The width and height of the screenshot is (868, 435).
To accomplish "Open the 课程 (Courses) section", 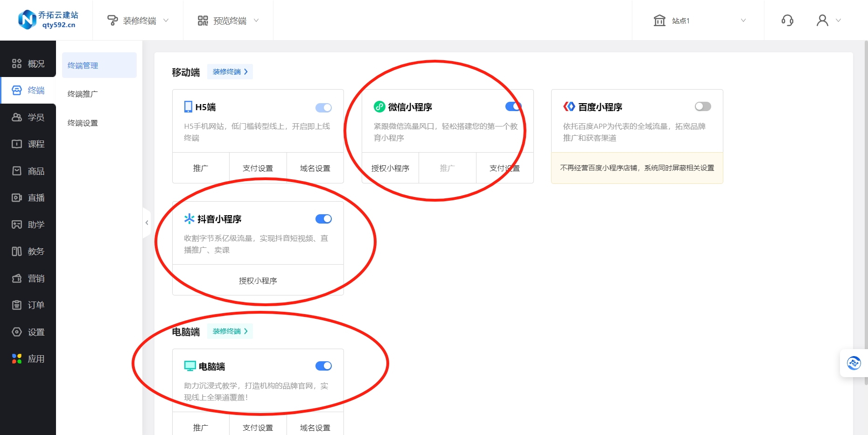I will [x=28, y=144].
